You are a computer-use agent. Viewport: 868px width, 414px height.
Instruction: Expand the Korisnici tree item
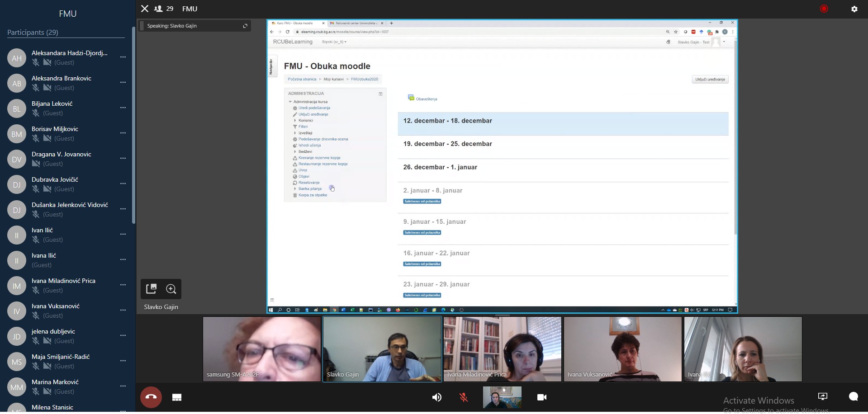coord(295,121)
